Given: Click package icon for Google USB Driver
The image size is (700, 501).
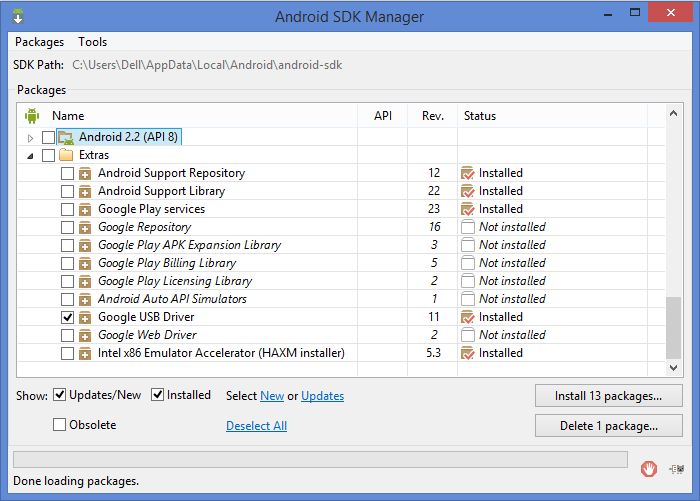Looking at the screenshot, I should 85,317.
